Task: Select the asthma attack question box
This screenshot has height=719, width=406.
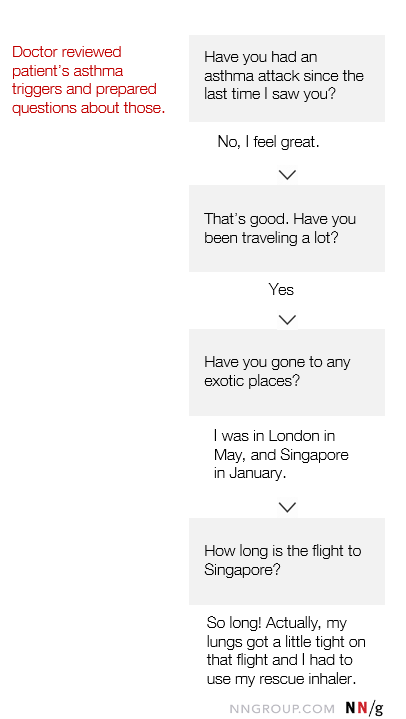Action: (287, 78)
